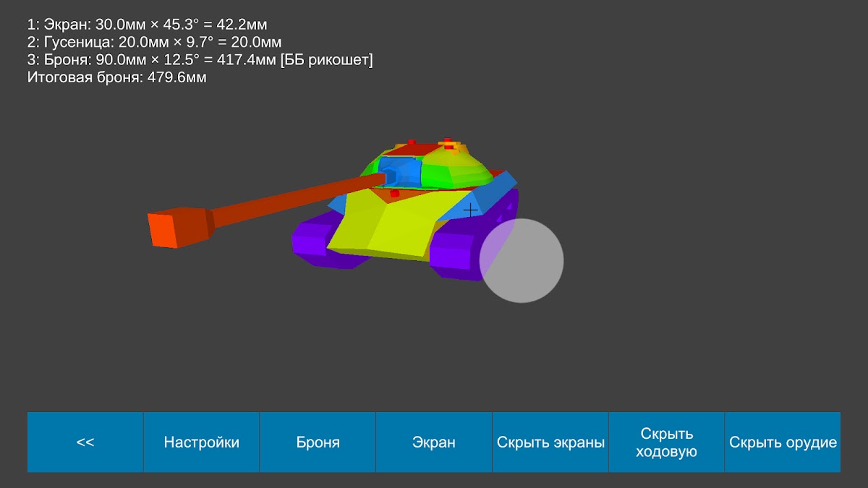The image size is (868, 488).
Task: Toggle Скрыть орудие to hide gun
Action: (783, 442)
